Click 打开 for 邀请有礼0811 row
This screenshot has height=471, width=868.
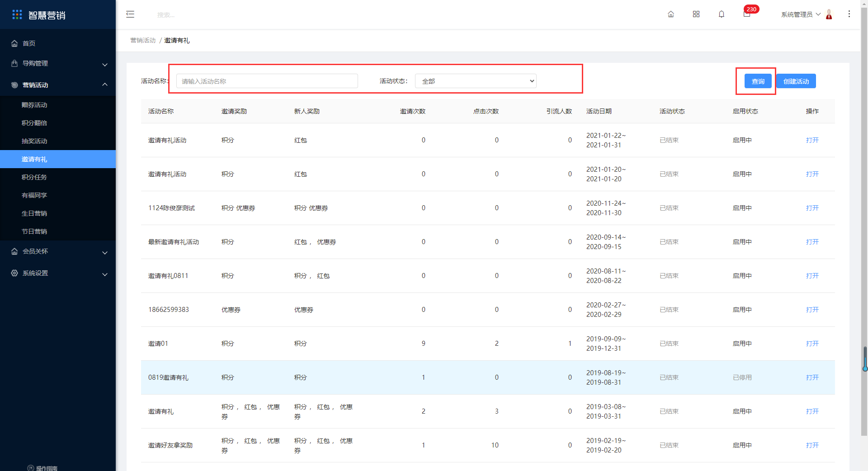[x=812, y=276]
